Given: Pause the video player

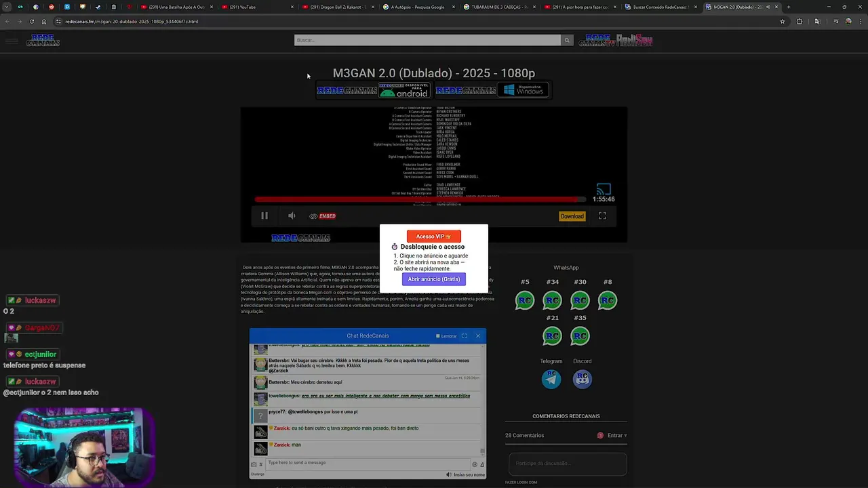Looking at the screenshot, I should [x=264, y=216].
